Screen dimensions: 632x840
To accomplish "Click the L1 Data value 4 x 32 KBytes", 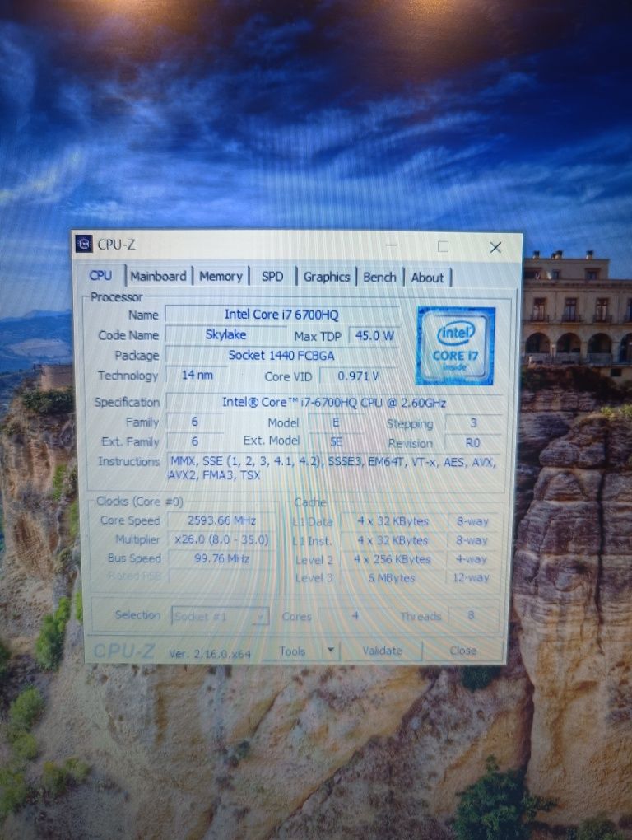I will [393, 521].
